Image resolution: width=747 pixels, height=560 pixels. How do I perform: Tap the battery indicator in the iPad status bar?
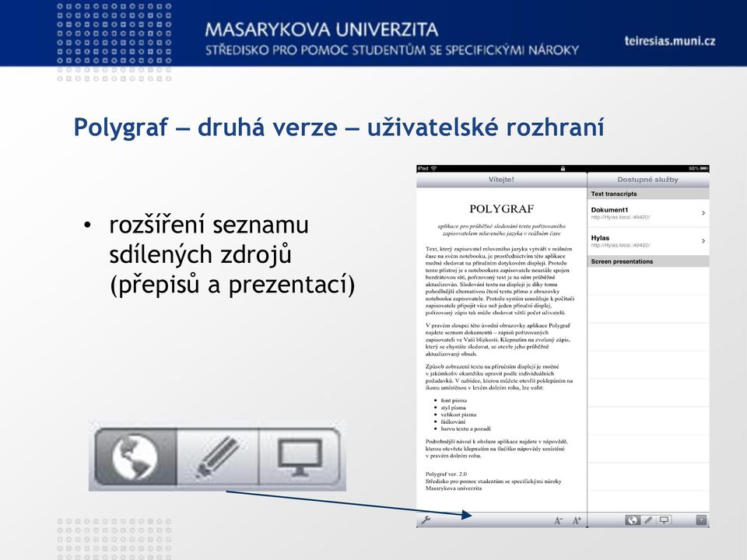704,169
